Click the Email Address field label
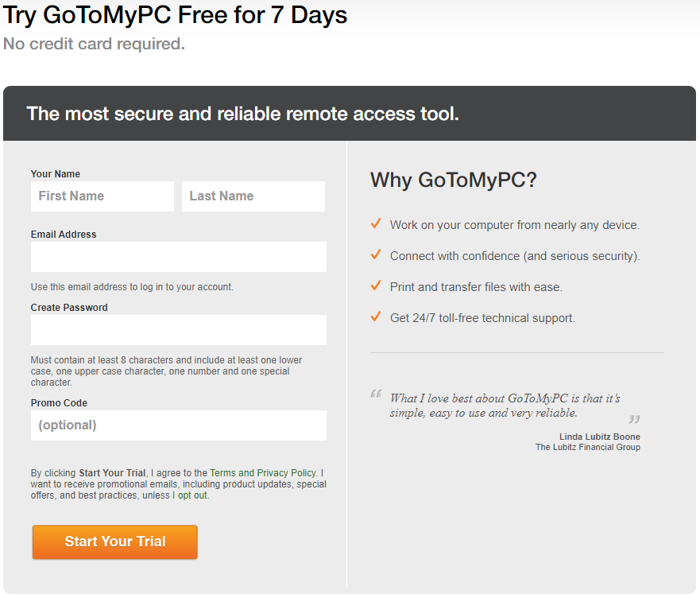The height and width of the screenshot is (598, 700). tap(64, 235)
